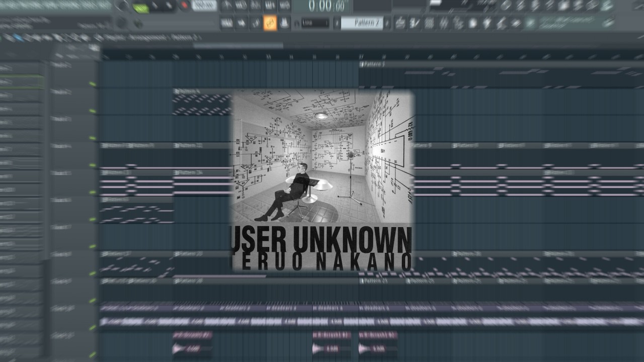Screen dimensions: 644x362
Task: Click the playlist horizontal scrollbar
Action: pyautogui.click(x=238, y=45)
